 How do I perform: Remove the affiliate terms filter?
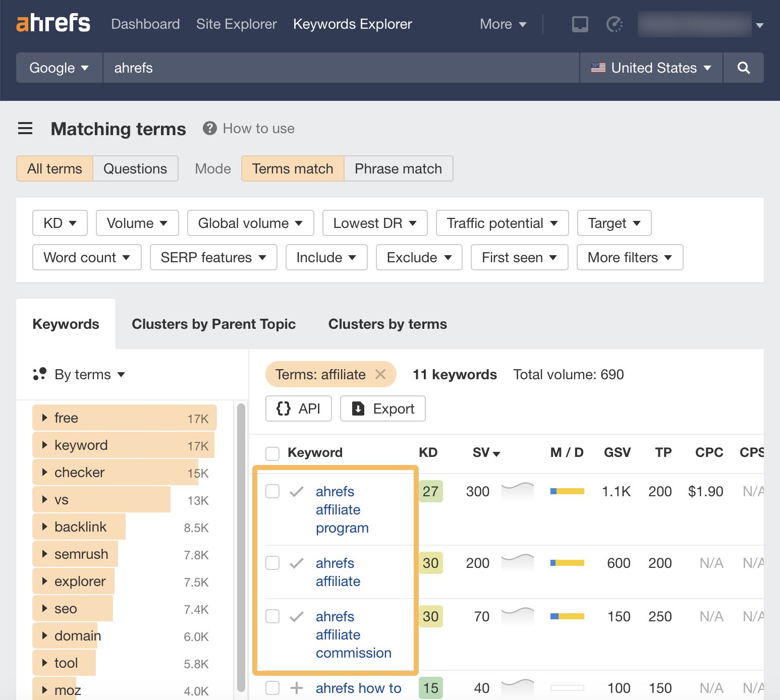pos(381,374)
